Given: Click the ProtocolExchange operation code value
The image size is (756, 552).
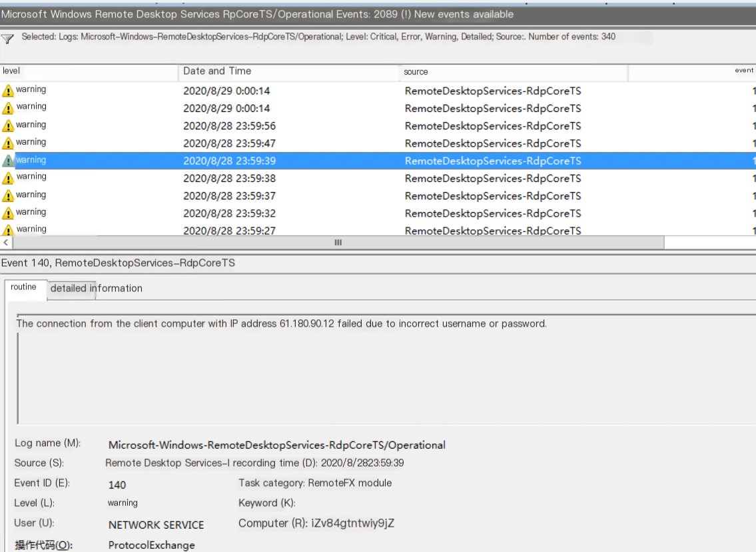Looking at the screenshot, I should tap(151, 545).
